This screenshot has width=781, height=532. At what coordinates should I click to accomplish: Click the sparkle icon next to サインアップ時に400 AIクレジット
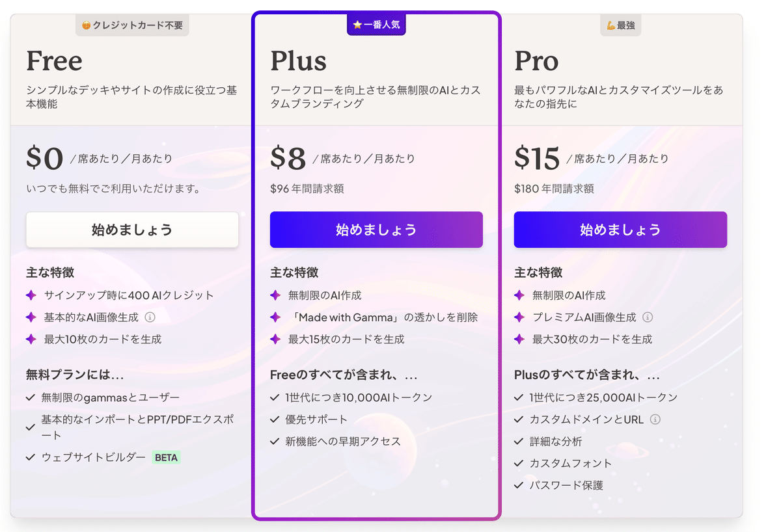point(31,295)
